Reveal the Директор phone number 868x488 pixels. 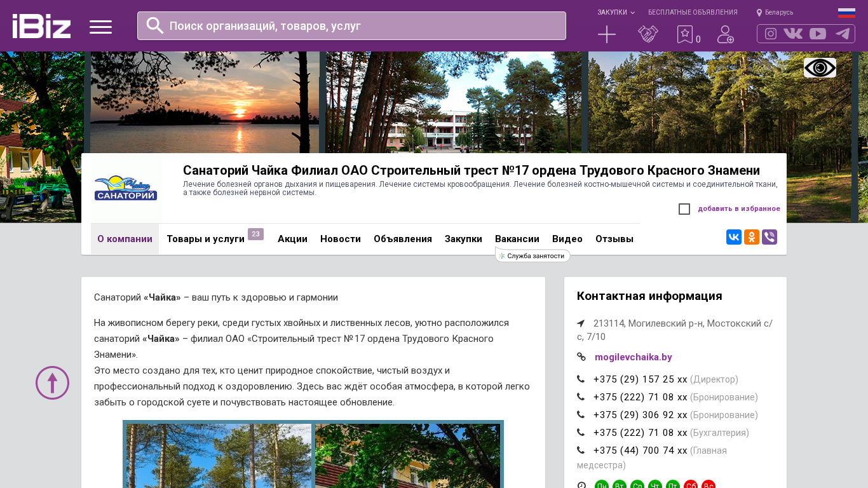641,379
